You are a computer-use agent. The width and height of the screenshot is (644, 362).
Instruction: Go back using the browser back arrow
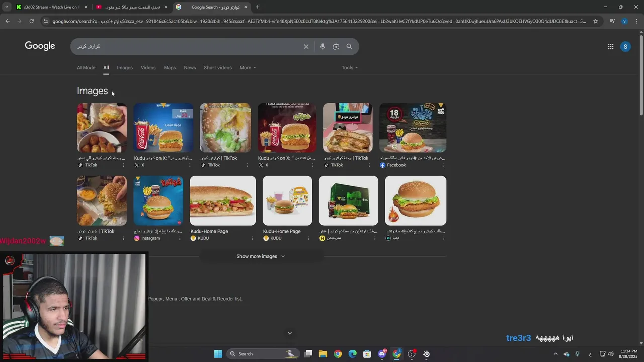7,21
